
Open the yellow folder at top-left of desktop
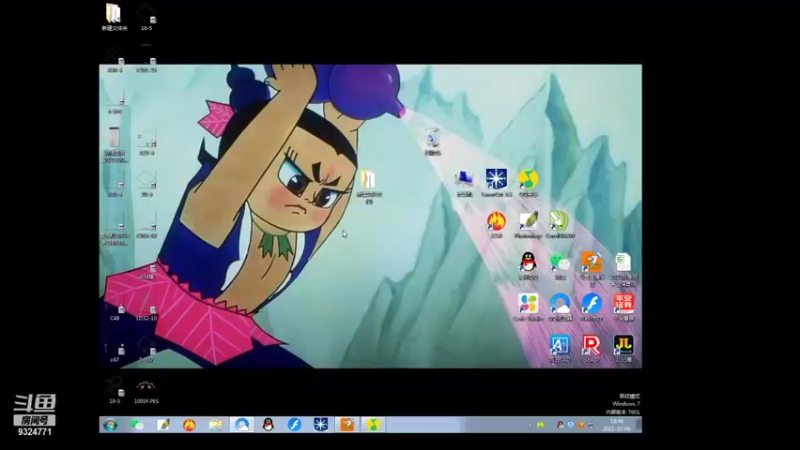(114, 17)
